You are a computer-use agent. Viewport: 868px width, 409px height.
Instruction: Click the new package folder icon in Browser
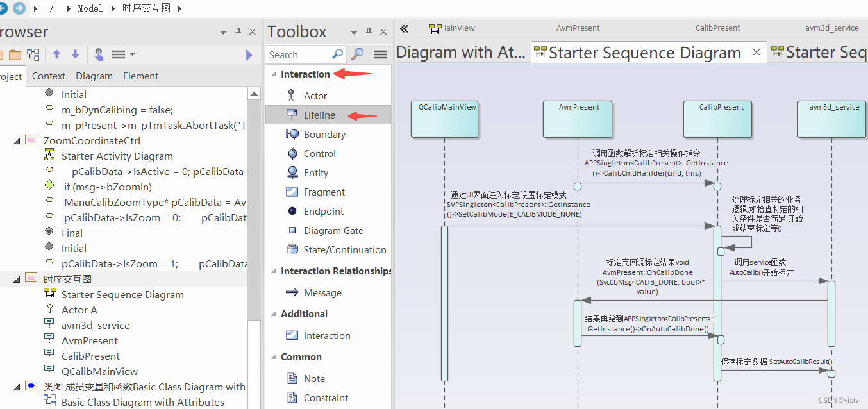point(15,54)
